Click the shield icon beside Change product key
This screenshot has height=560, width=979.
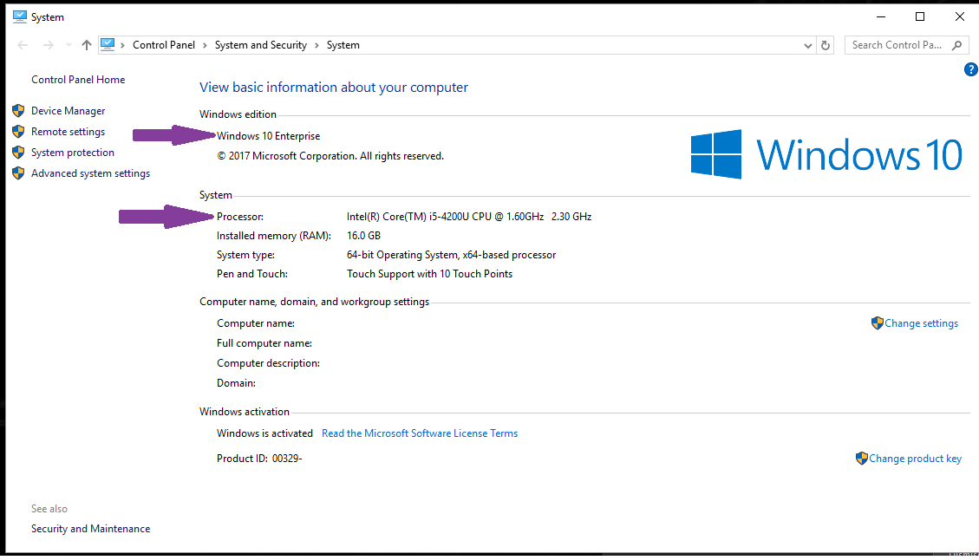[862, 459]
